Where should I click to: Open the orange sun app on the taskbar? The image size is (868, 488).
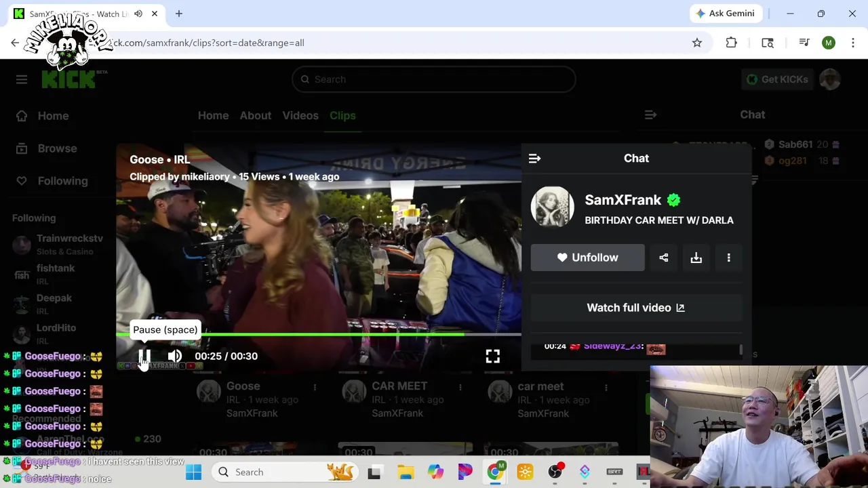[x=525, y=472]
